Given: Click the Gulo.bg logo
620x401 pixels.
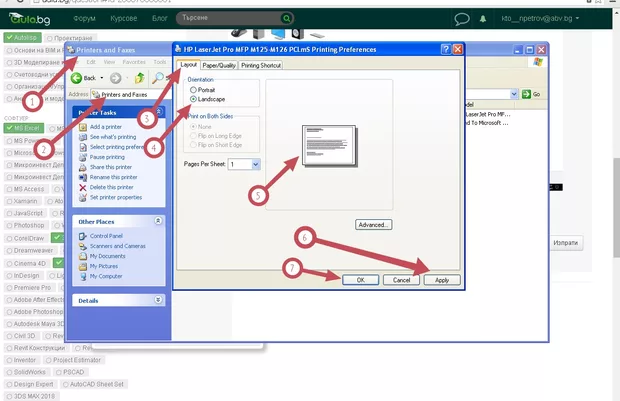Looking at the screenshot, I should pyautogui.click(x=30, y=19).
